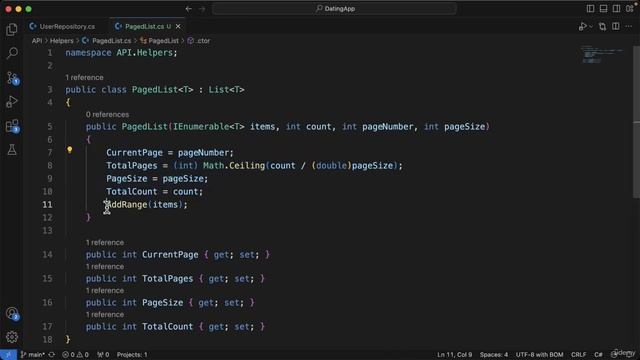Click the main branch indicator
The height and width of the screenshot is (360, 640).
click(33, 355)
